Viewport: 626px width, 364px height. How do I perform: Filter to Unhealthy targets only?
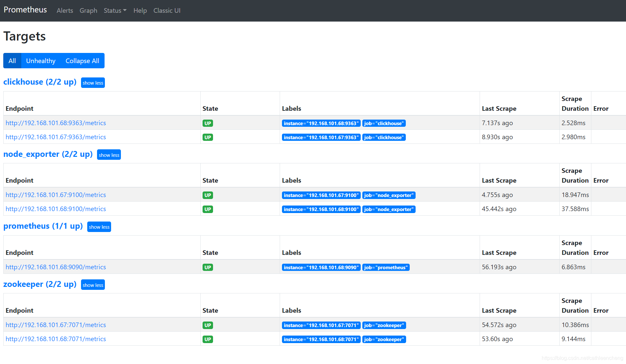[x=41, y=61]
